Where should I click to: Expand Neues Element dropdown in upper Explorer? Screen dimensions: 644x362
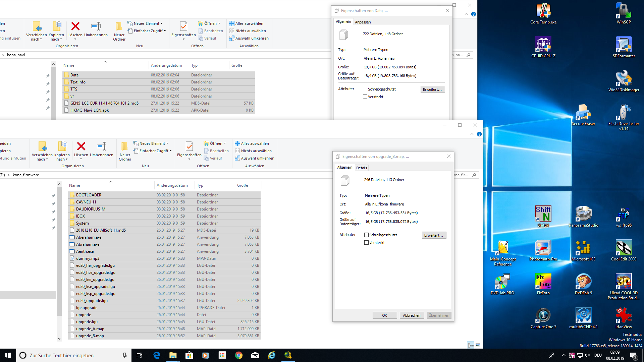click(x=161, y=23)
